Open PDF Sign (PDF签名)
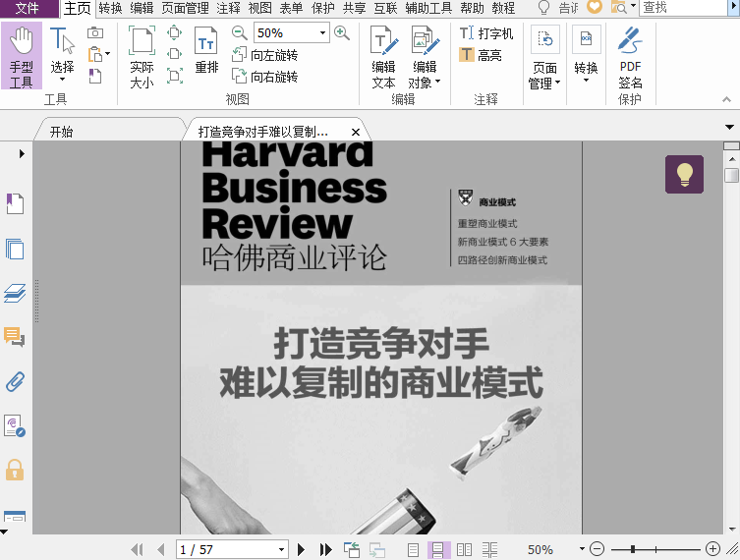The height and width of the screenshot is (560, 740). point(630,58)
